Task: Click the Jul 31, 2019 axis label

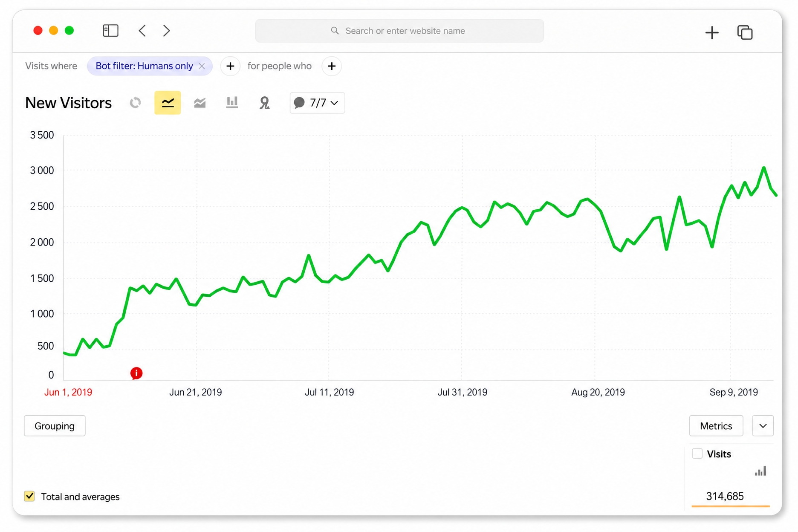Action: [463, 392]
